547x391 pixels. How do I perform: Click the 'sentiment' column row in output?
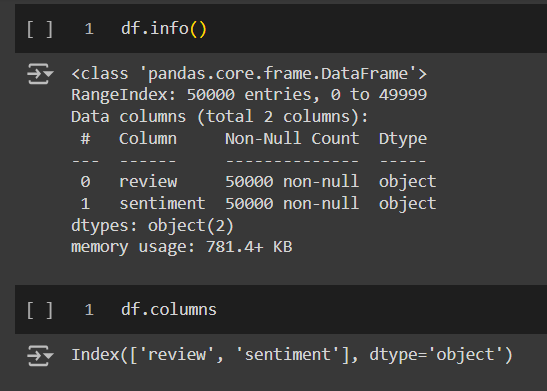coord(258,204)
